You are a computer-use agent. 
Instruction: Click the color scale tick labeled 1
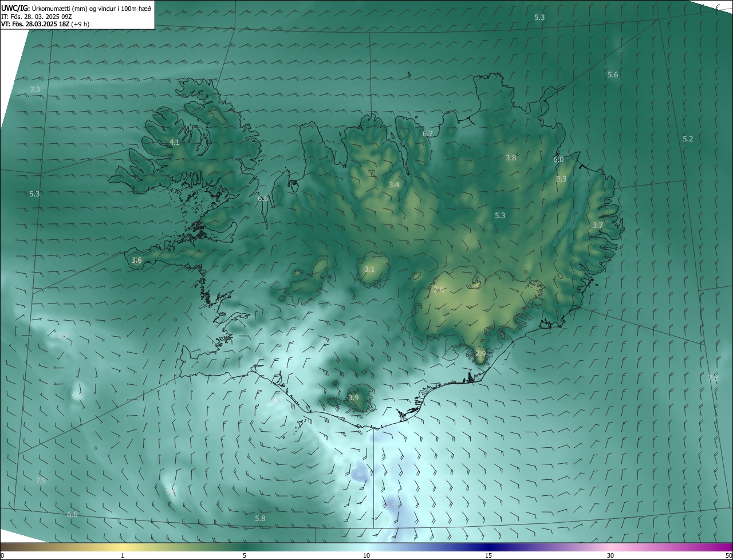pyautogui.click(x=123, y=555)
